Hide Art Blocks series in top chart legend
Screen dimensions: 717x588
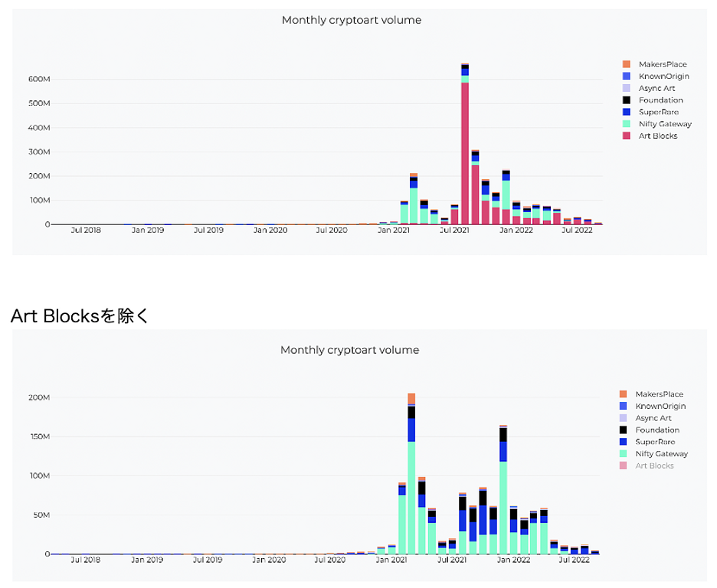(x=657, y=136)
